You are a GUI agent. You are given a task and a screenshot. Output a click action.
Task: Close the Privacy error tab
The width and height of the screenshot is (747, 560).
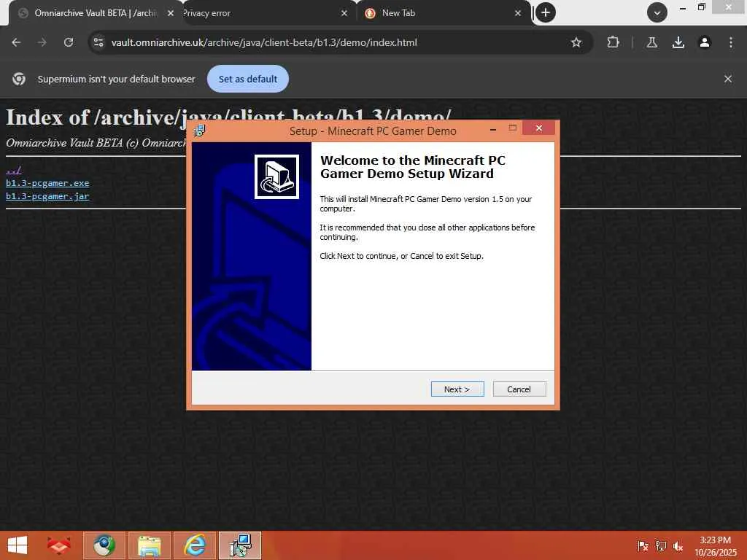344,13
